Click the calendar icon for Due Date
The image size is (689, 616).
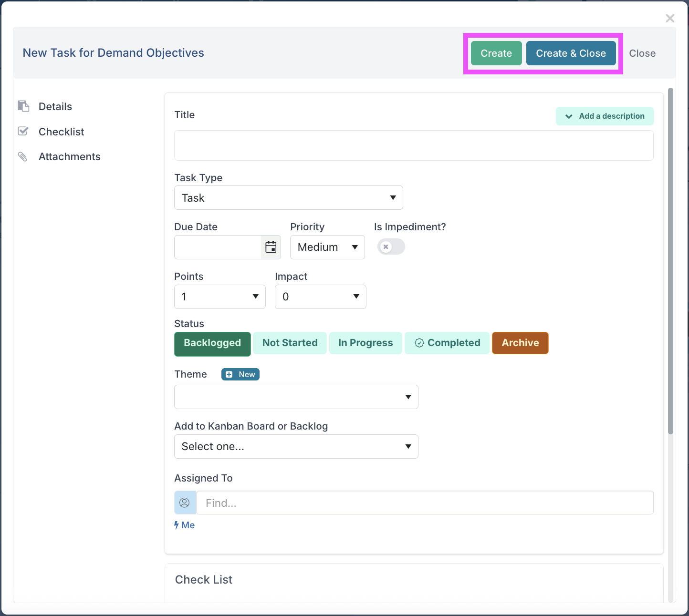coord(271,247)
